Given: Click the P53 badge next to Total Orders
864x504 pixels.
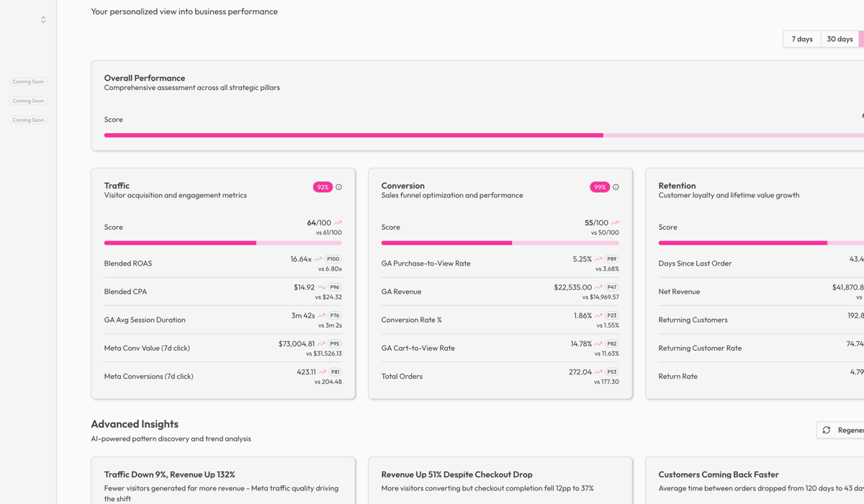Looking at the screenshot, I should coord(611,371).
